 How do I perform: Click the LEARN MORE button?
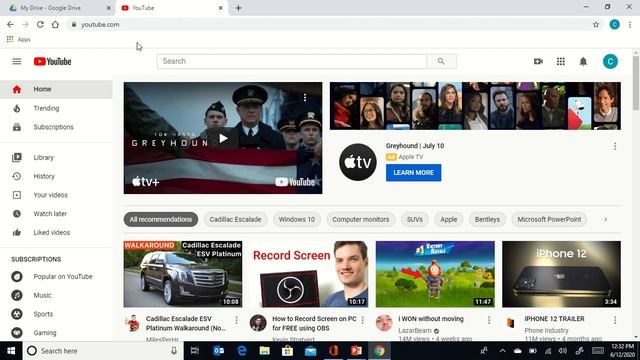pos(413,173)
